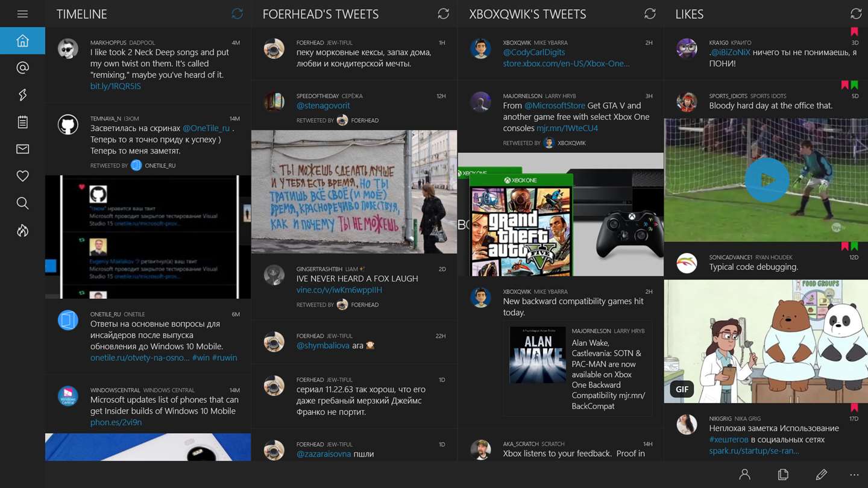Screen dimensions: 868x488
Task: Open We Bare Bears GIF
Action: pos(766,341)
